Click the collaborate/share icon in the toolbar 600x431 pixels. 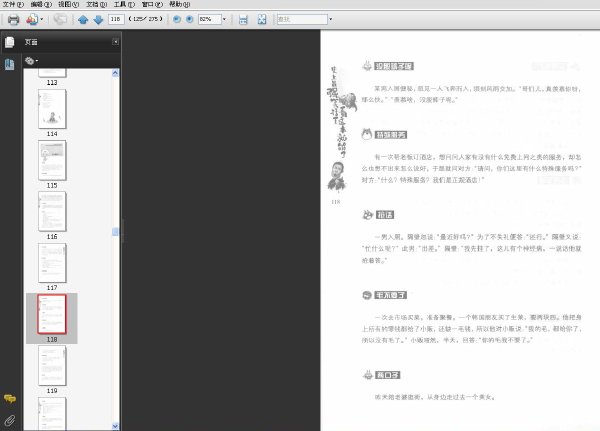coord(32,19)
